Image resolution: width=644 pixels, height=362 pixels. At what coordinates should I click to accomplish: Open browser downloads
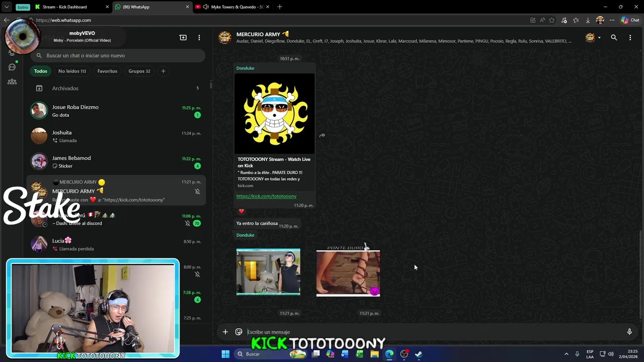pyautogui.click(x=588, y=20)
